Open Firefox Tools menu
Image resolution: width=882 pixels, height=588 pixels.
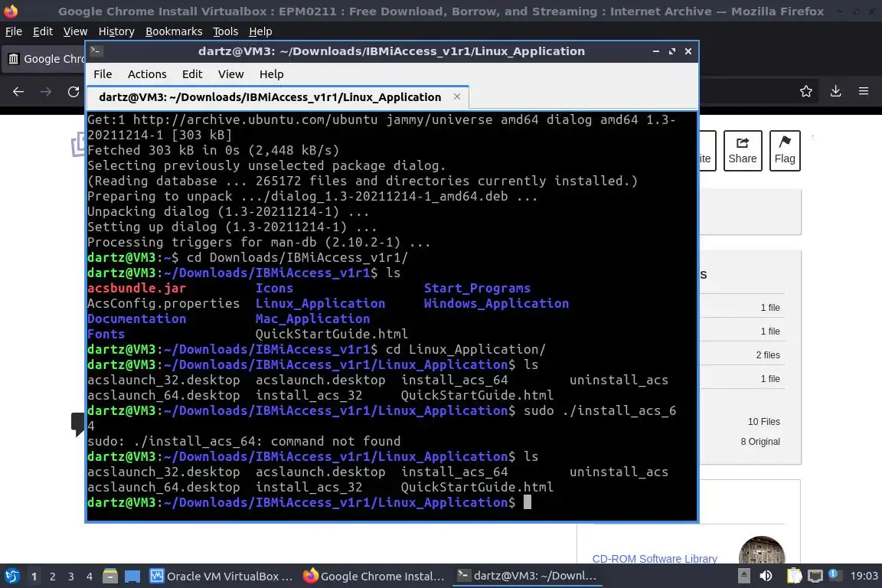tap(226, 31)
